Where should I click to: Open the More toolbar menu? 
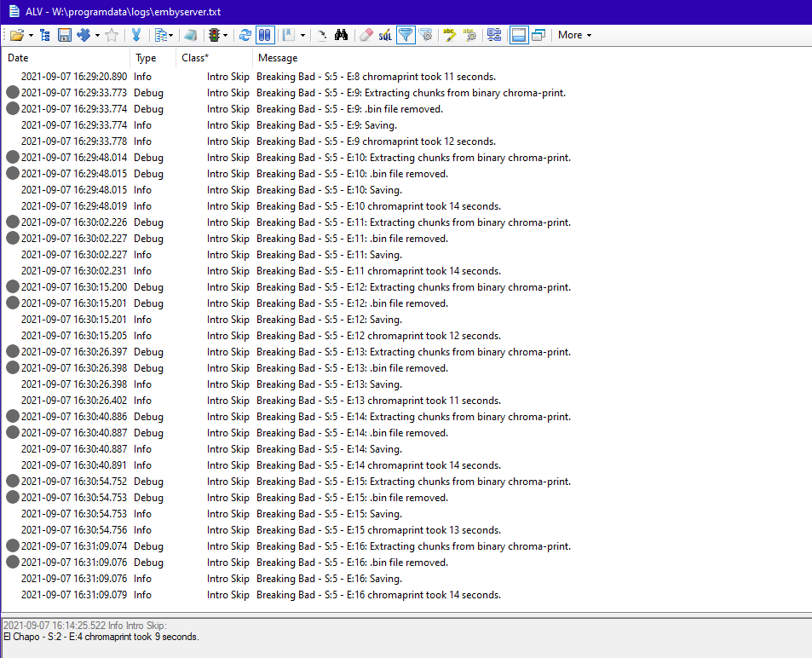coord(574,35)
